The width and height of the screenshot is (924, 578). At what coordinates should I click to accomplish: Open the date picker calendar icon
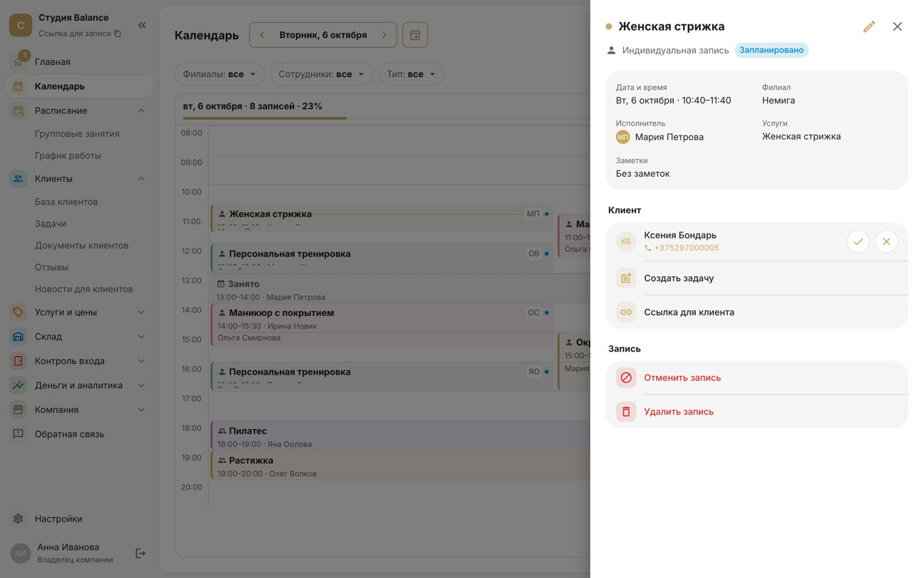[x=415, y=35]
